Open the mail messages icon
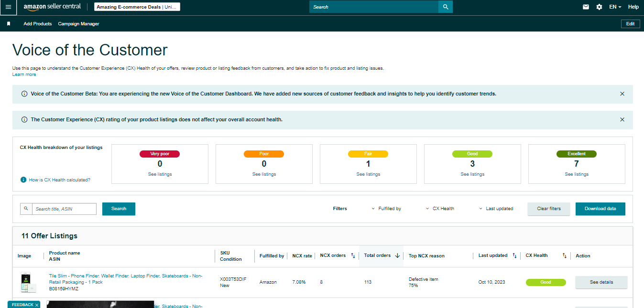 point(586,7)
